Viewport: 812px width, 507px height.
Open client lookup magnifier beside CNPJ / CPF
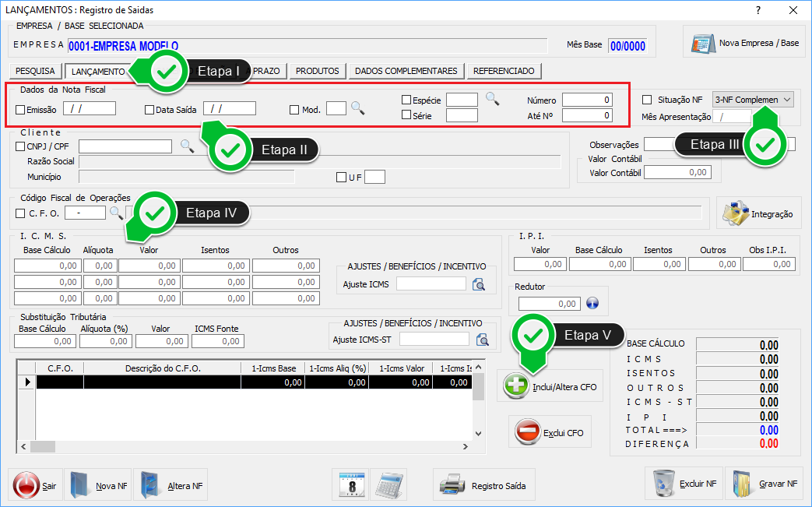click(x=187, y=146)
